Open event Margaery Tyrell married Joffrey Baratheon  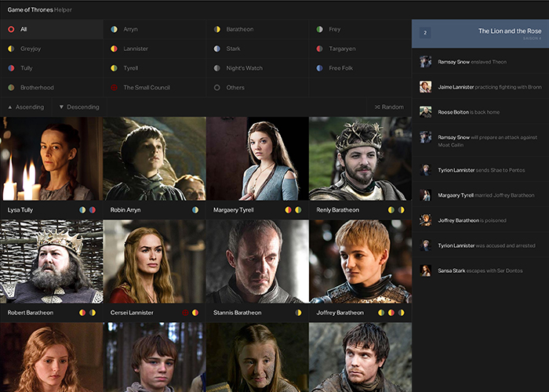(x=480, y=195)
